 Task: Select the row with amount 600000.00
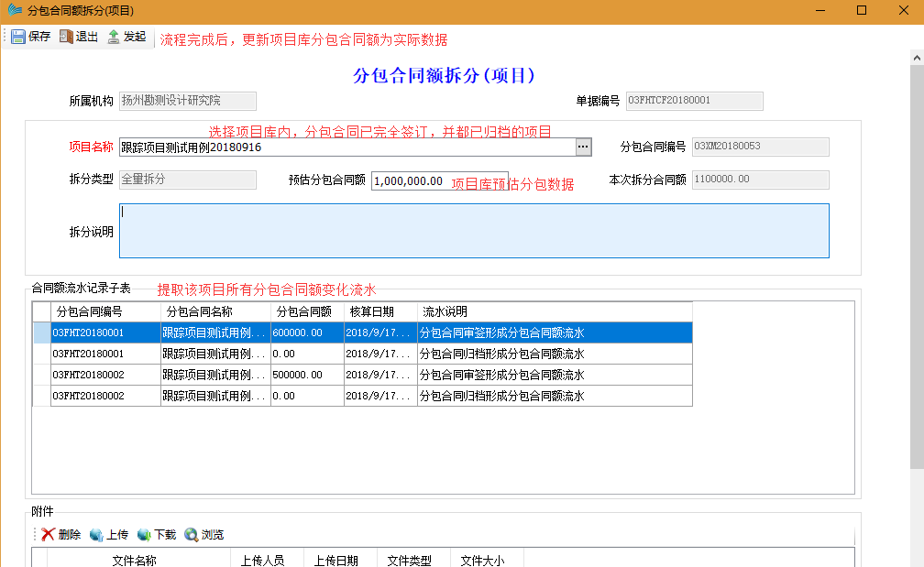tap(362, 333)
